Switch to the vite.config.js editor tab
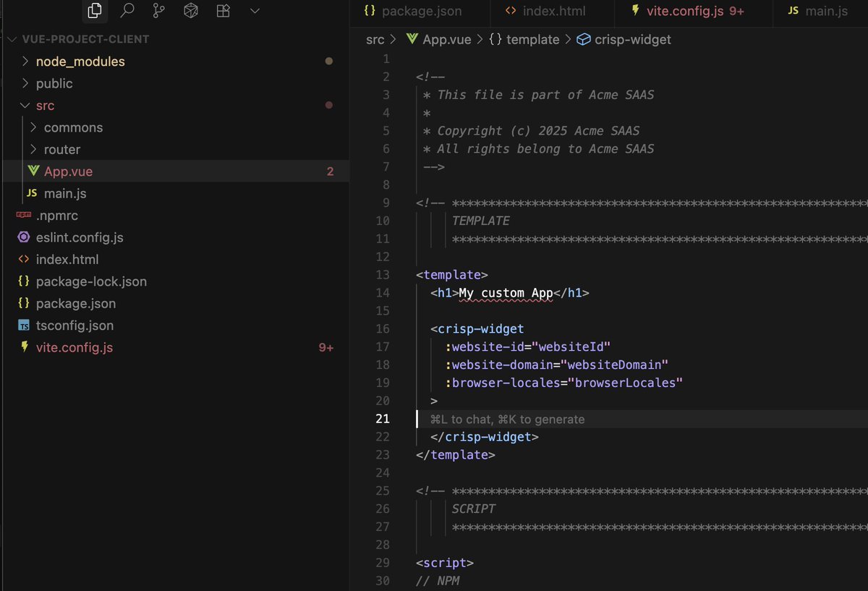This screenshot has height=591, width=868. 693,11
